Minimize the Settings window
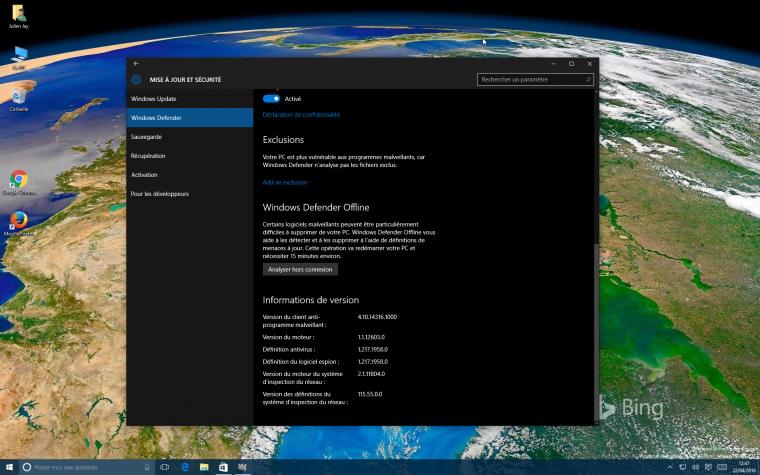Viewport: 760px width, 475px height. [553, 63]
